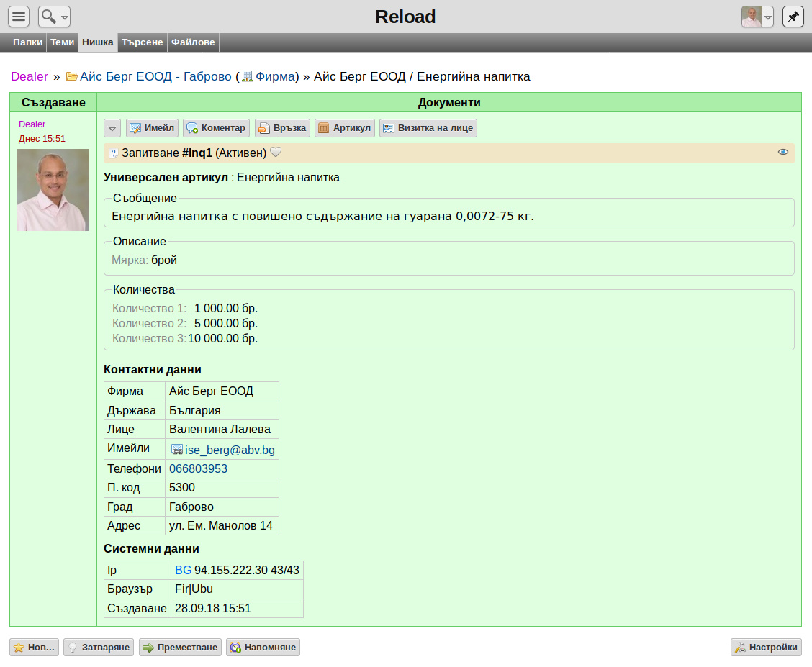The width and height of the screenshot is (812, 667).
Task: Click the Dealer profile photo thumbnail
Action: [53, 190]
